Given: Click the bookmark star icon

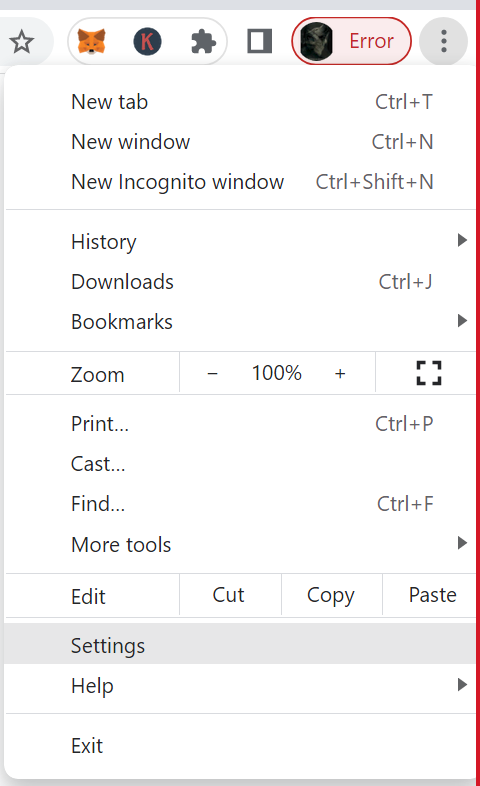Looking at the screenshot, I should click(x=22, y=41).
